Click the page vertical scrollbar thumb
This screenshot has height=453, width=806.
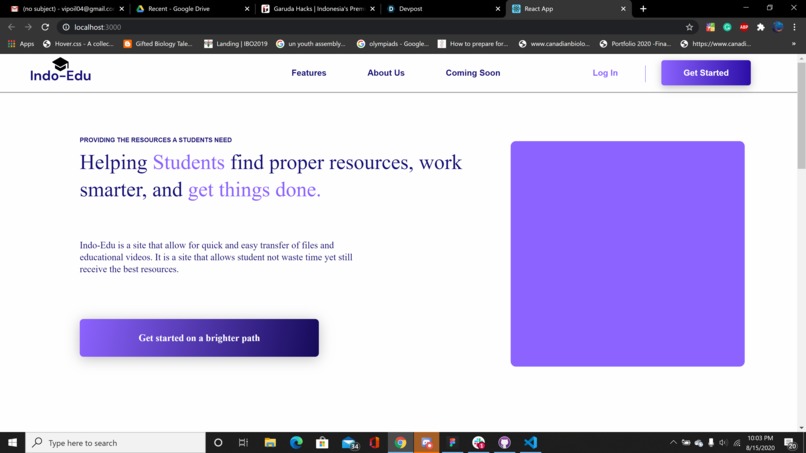point(801,116)
